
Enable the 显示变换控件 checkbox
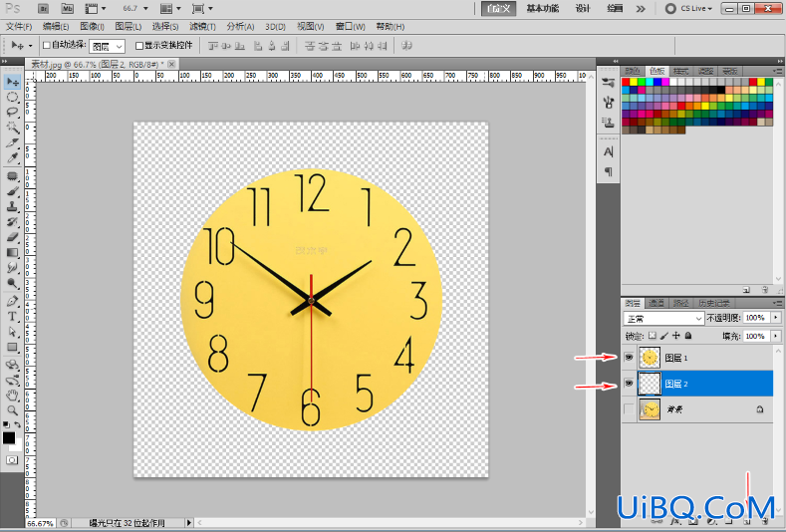click(139, 46)
